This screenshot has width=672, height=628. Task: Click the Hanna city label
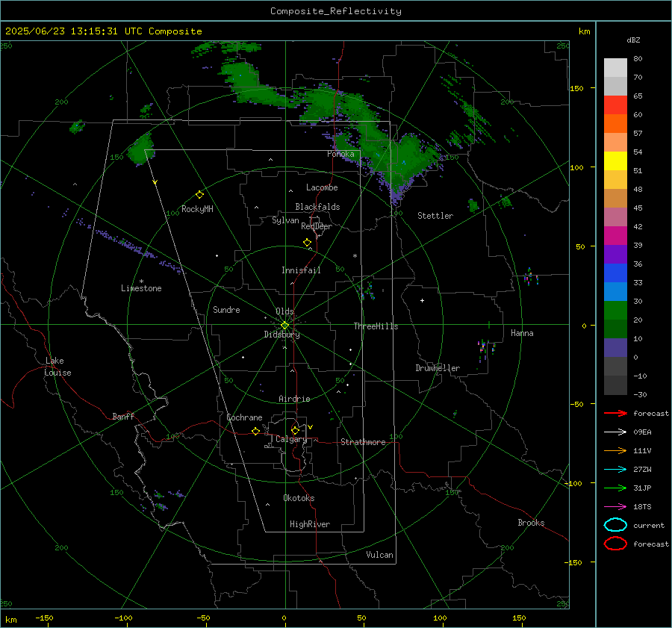tap(522, 333)
